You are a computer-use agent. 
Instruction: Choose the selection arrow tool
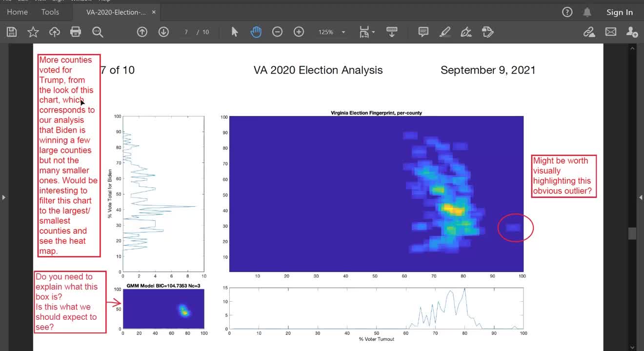235,32
